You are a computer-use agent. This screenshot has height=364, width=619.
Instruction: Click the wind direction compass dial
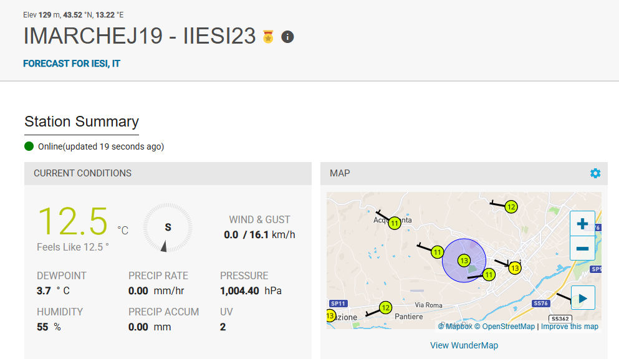pyautogui.click(x=168, y=228)
